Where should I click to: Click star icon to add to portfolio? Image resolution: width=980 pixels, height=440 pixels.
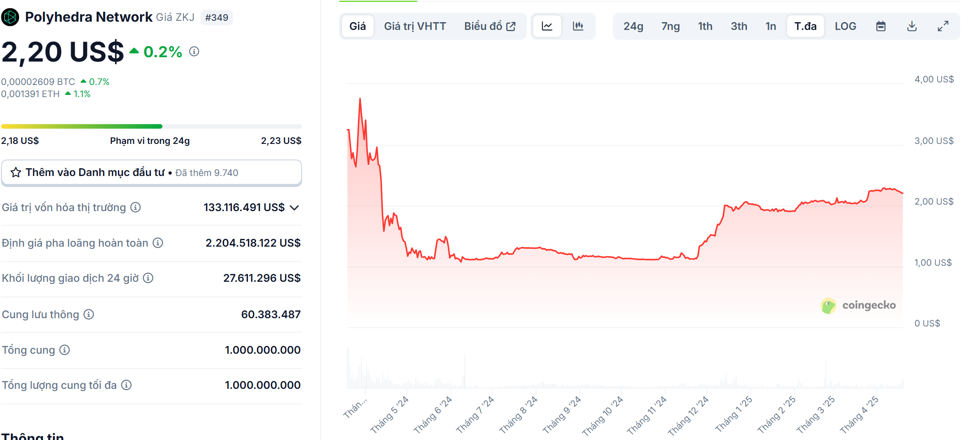tap(16, 173)
